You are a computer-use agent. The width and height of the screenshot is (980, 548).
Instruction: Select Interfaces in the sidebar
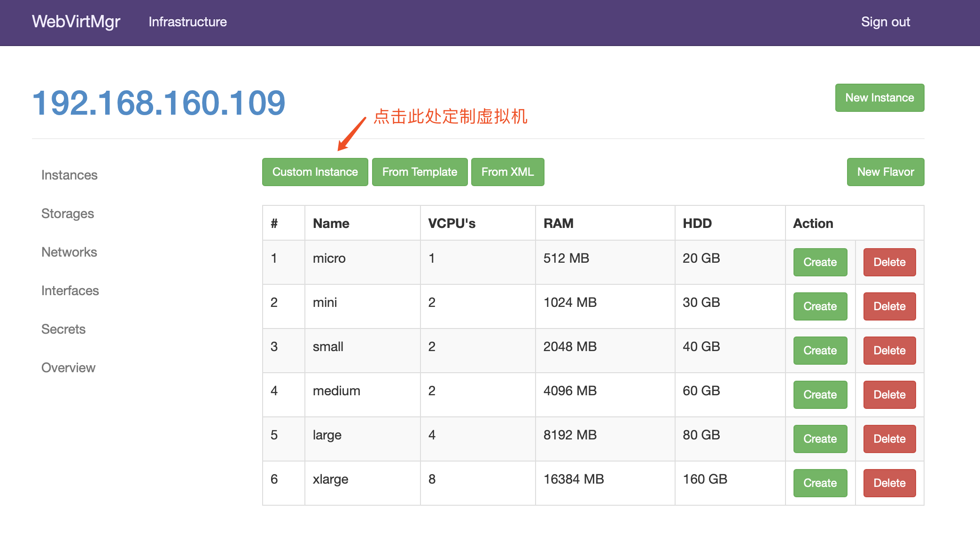click(x=70, y=290)
